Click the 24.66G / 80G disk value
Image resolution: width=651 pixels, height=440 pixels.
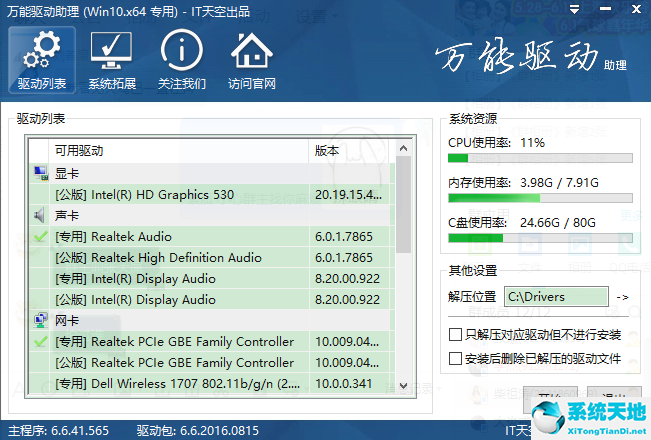pos(558,222)
